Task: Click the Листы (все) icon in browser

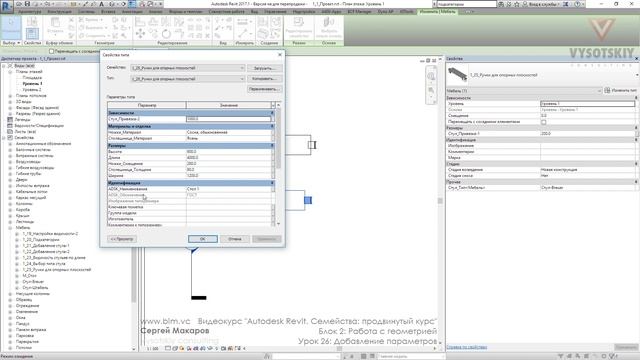Action: tap(10, 132)
